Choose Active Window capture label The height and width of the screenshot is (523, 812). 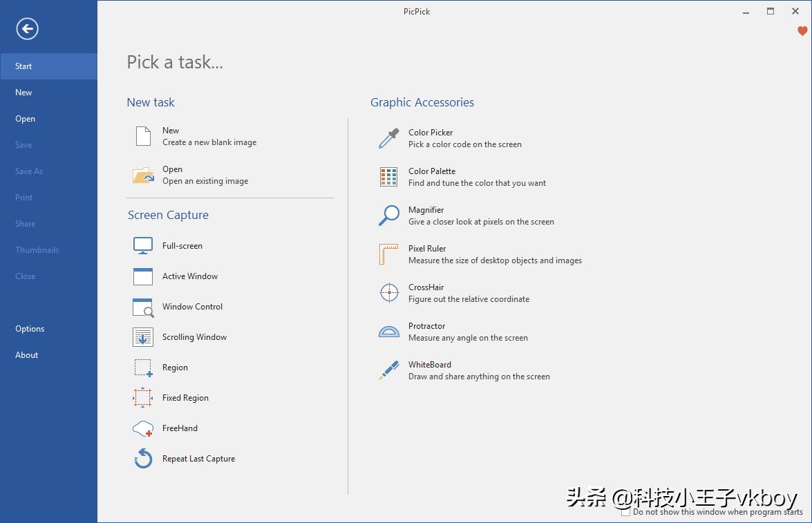pyautogui.click(x=190, y=276)
